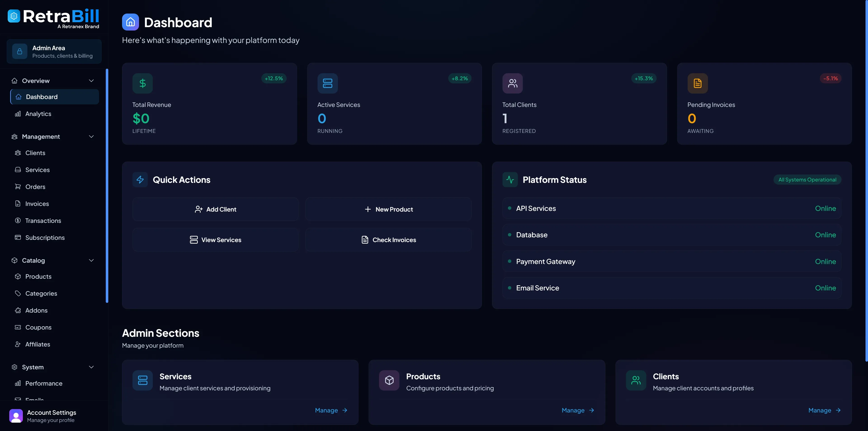This screenshot has width=868, height=431.
Task: Click the Coupons ticket icon
Action: point(18,327)
